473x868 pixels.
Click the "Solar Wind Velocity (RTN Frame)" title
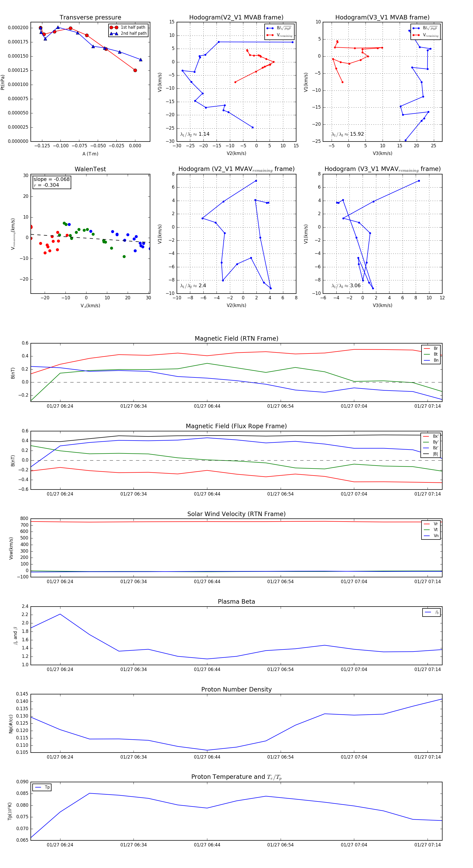pyautogui.click(x=236, y=514)
